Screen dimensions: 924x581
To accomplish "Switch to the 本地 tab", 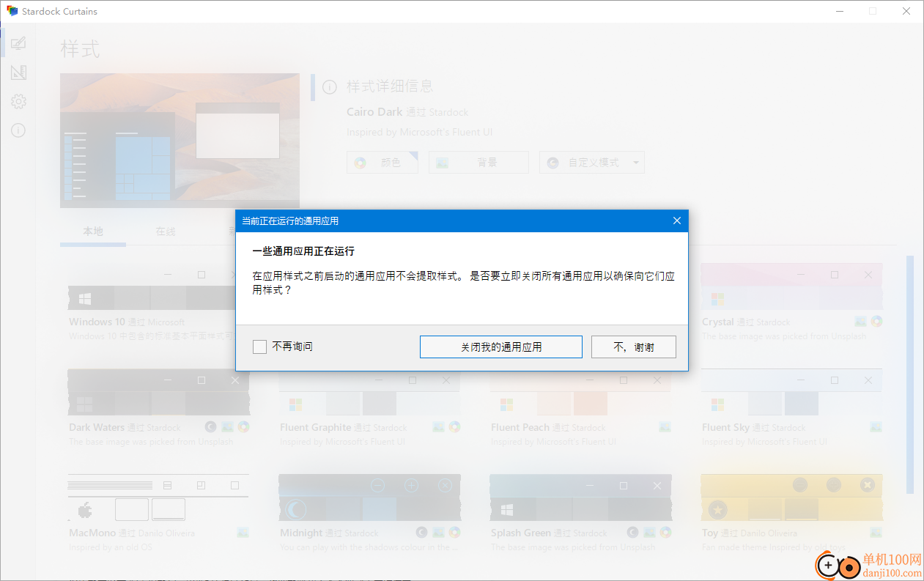I will [x=93, y=232].
